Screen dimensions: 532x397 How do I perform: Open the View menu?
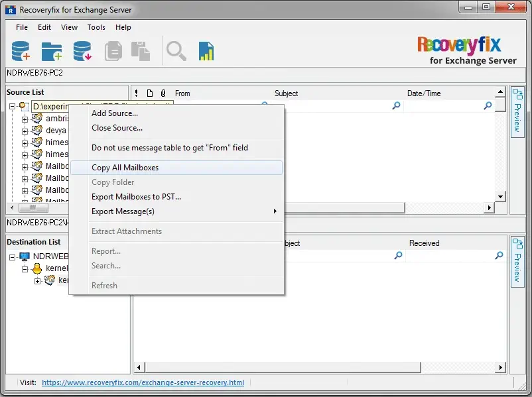69,27
